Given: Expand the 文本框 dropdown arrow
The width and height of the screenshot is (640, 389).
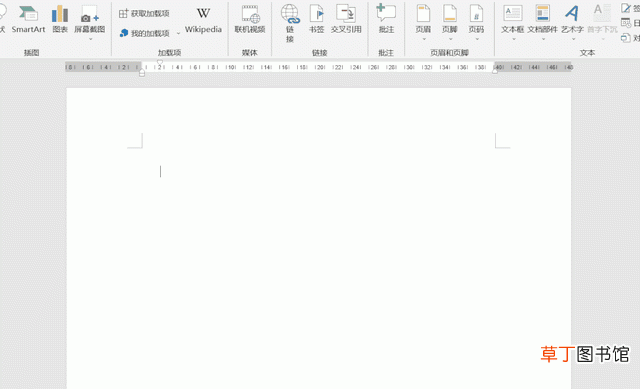Looking at the screenshot, I should (x=514, y=39).
